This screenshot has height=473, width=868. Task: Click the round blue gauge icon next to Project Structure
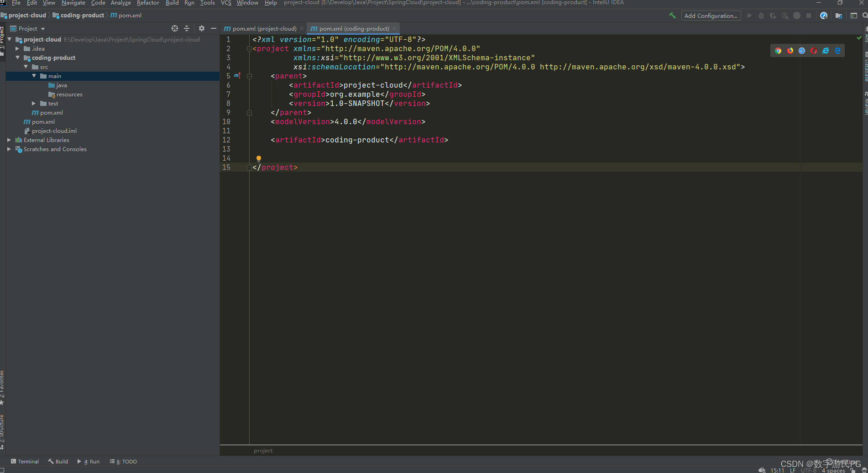824,16
